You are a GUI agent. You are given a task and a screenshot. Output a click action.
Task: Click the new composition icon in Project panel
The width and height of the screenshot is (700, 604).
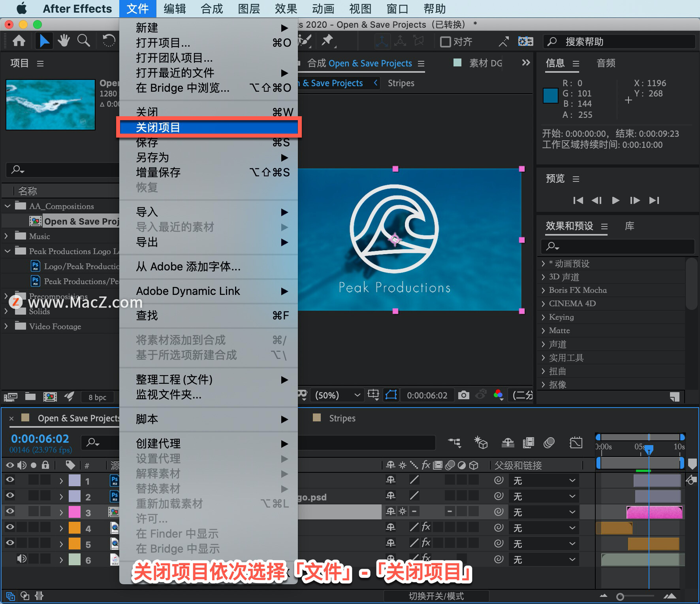(x=50, y=396)
